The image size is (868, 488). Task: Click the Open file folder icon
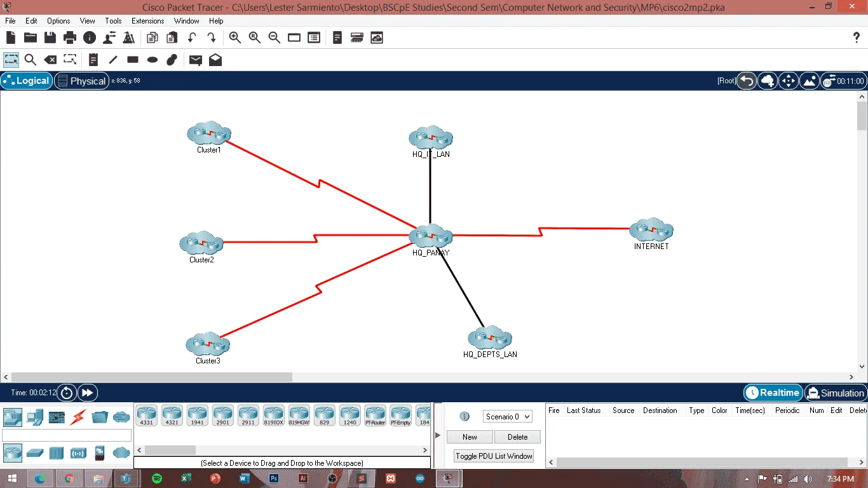(x=31, y=38)
